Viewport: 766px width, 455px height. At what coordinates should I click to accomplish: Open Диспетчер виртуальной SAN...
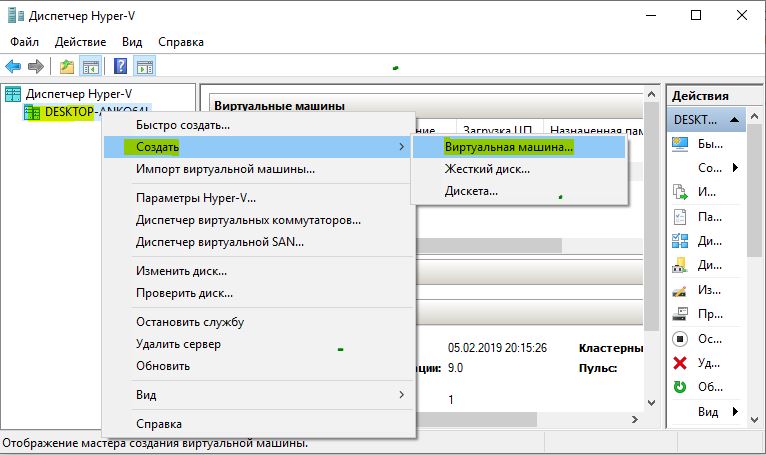(x=259, y=242)
